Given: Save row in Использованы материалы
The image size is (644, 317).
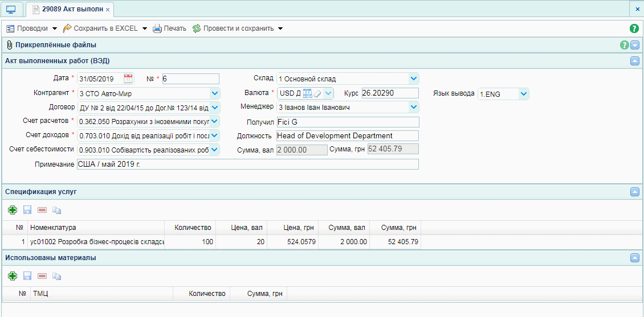Looking at the screenshot, I should click(x=27, y=276).
